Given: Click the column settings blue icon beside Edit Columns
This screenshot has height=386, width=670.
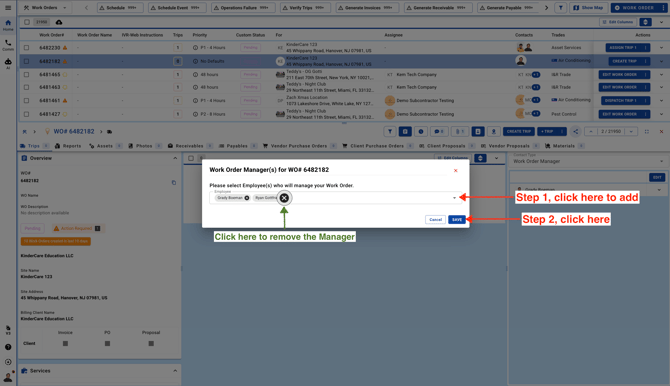Looking at the screenshot, I should click(645, 22).
